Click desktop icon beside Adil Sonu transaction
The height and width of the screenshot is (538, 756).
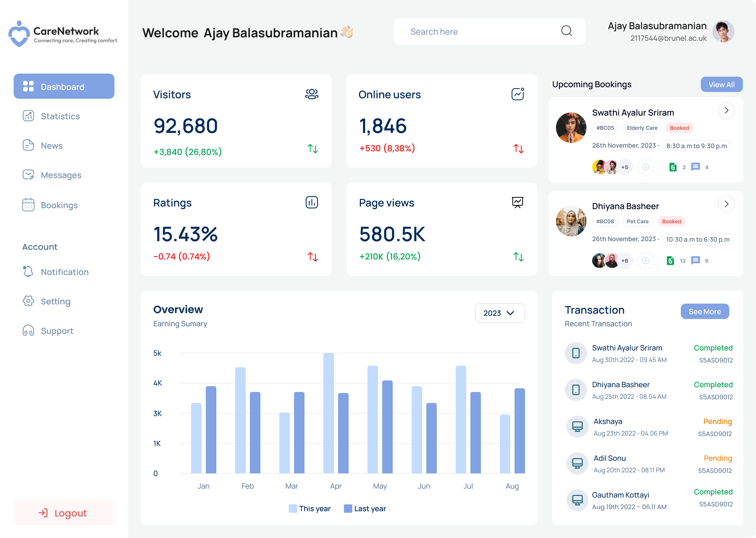tap(577, 463)
